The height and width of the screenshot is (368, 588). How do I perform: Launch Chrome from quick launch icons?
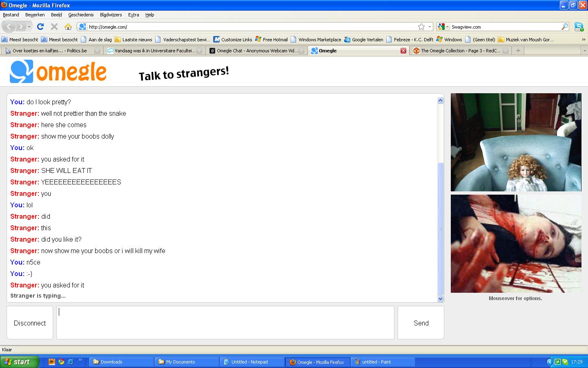click(x=61, y=362)
